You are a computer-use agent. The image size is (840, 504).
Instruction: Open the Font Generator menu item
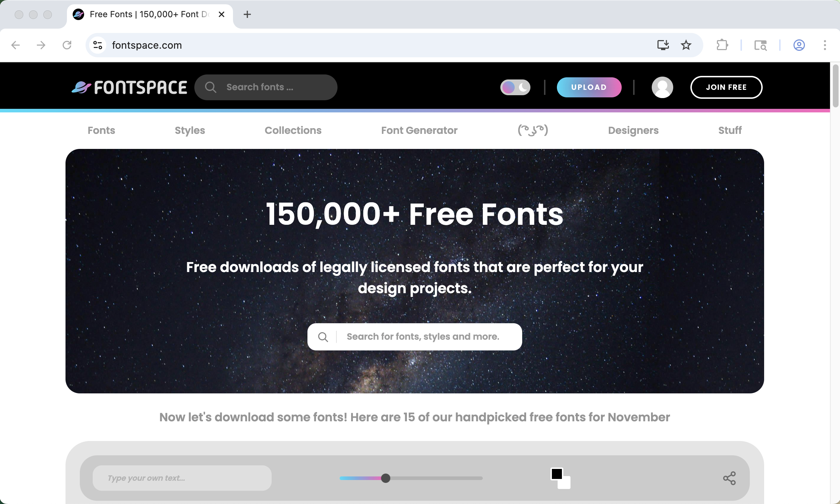click(419, 130)
